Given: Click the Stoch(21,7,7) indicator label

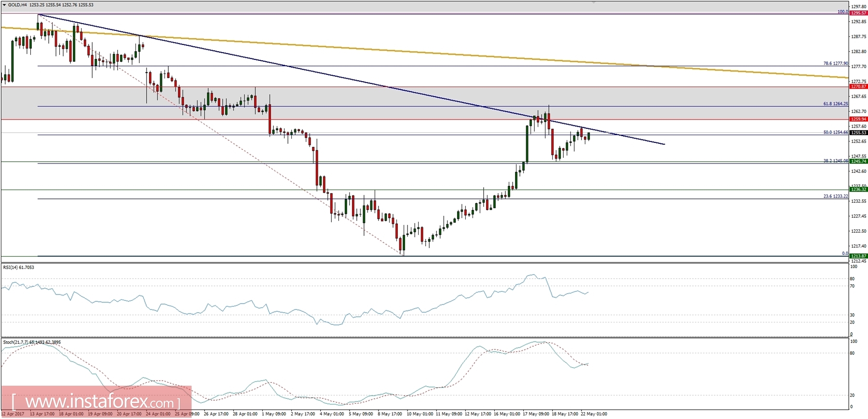Looking at the screenshot, I should [32, 342].
